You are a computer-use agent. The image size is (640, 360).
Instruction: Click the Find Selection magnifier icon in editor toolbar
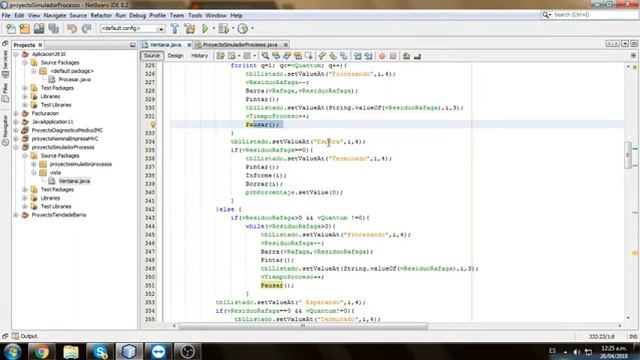point(265,56)
